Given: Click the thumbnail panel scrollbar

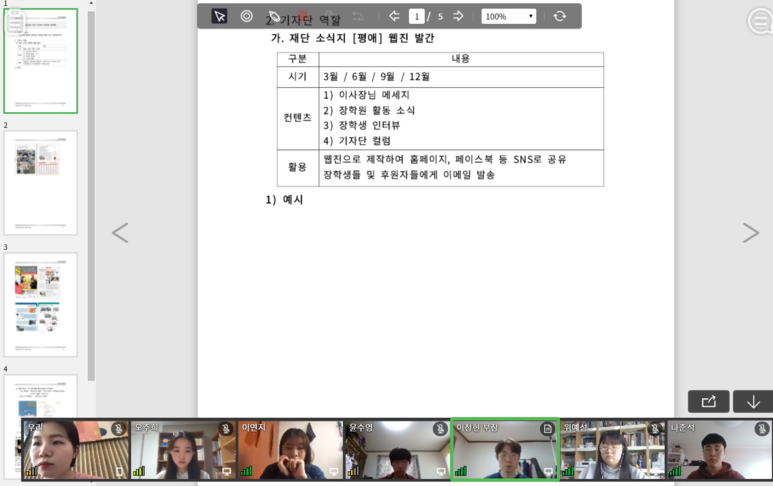Looking at the screenshot, I should 91,200.
